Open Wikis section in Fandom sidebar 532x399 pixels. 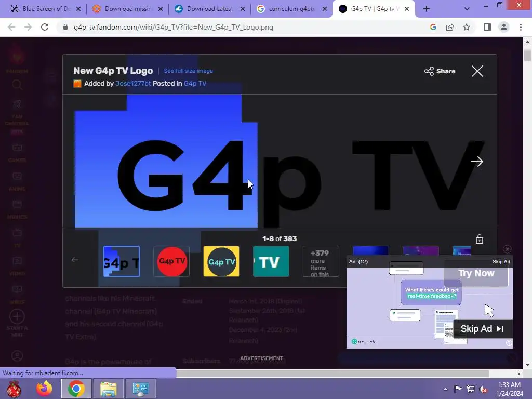coord(17,295)
